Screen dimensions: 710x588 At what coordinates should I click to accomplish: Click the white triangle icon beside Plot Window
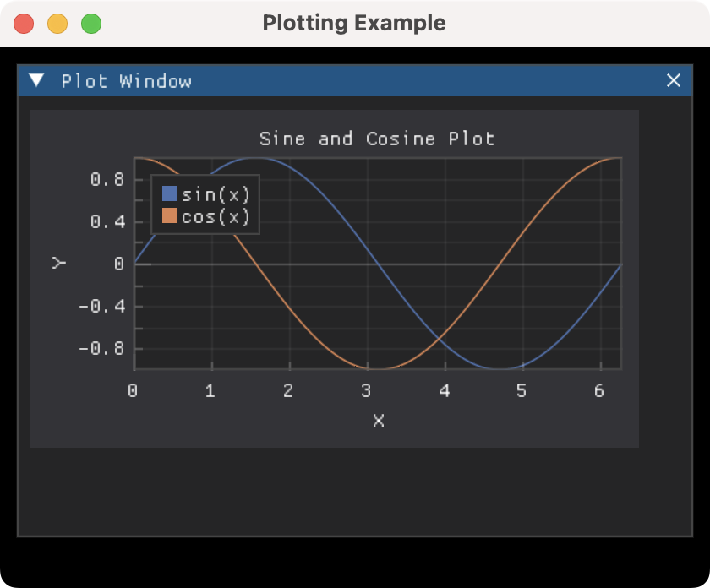pyautogui.click(x=35, y=81)
